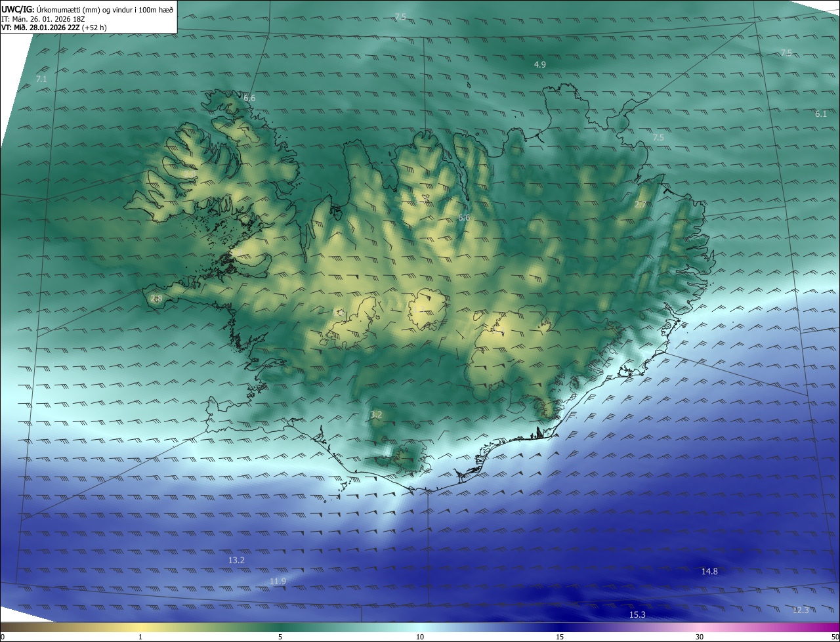Click the map value label 11.9

point(278,581)
